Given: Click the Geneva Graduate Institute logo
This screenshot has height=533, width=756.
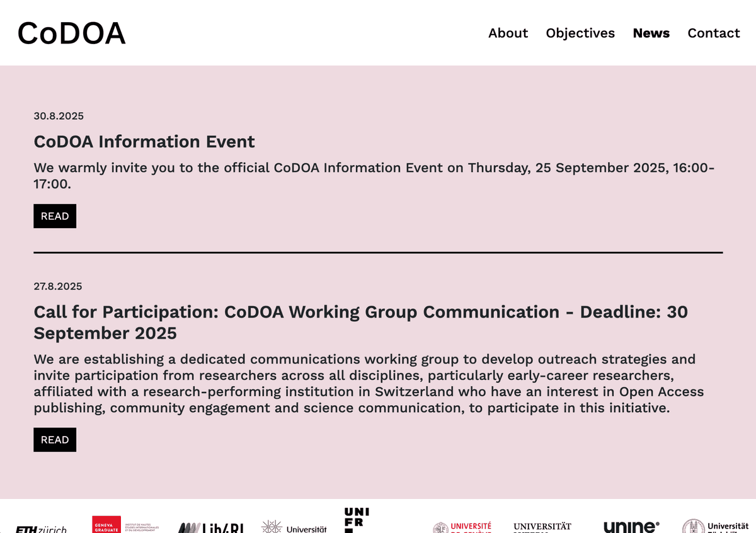Looking at the screenshot, I should [x=125, y=525].
